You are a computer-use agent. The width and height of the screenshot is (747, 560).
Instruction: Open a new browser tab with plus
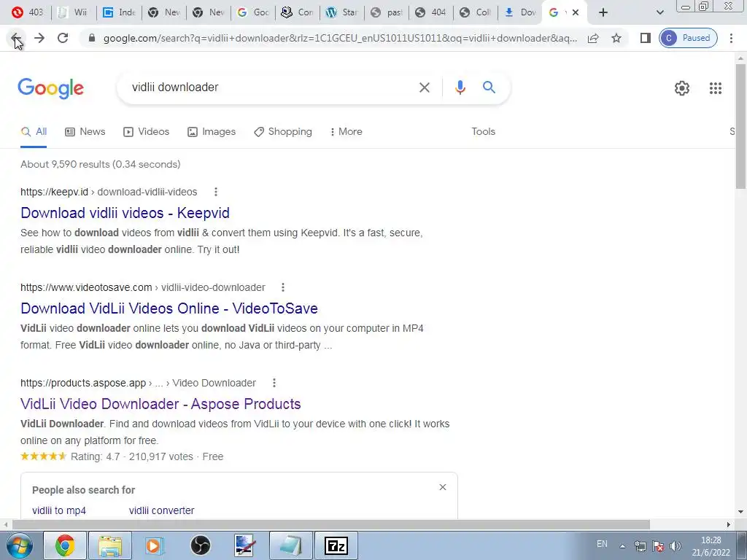tap(603, 12)
